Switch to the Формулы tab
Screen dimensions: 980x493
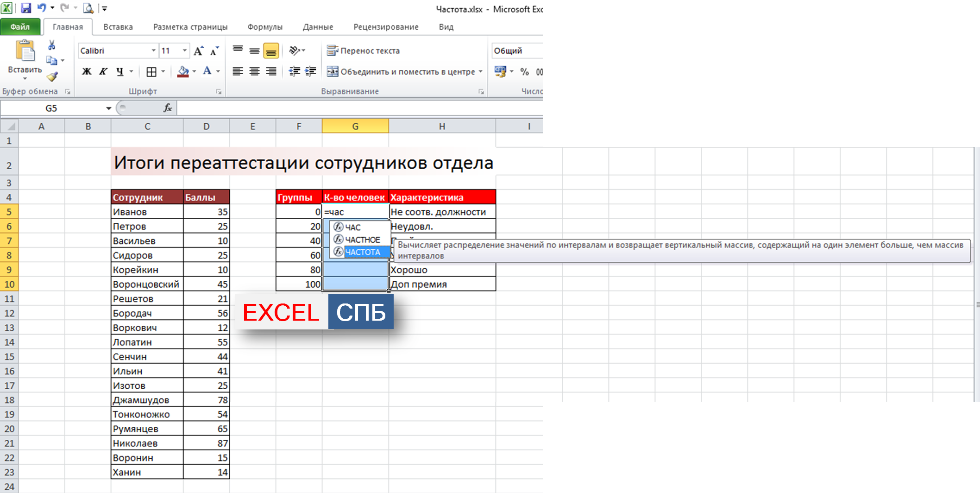pos(264,27)
